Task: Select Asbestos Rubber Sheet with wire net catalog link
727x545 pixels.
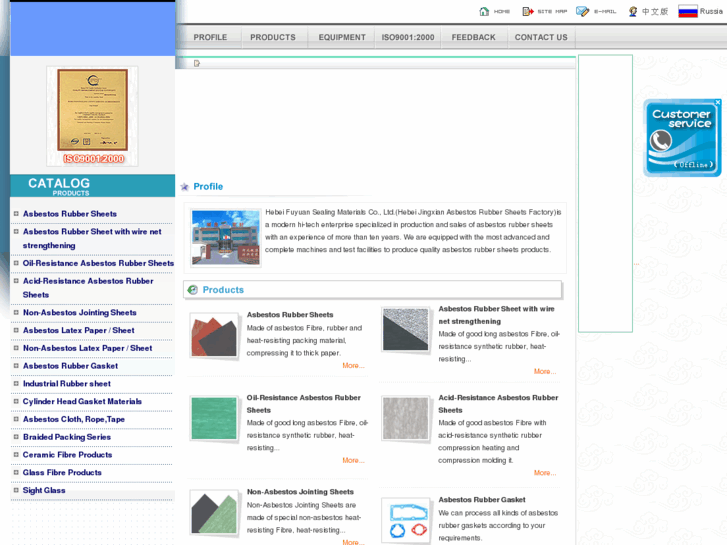Action: tap(92, 238)
